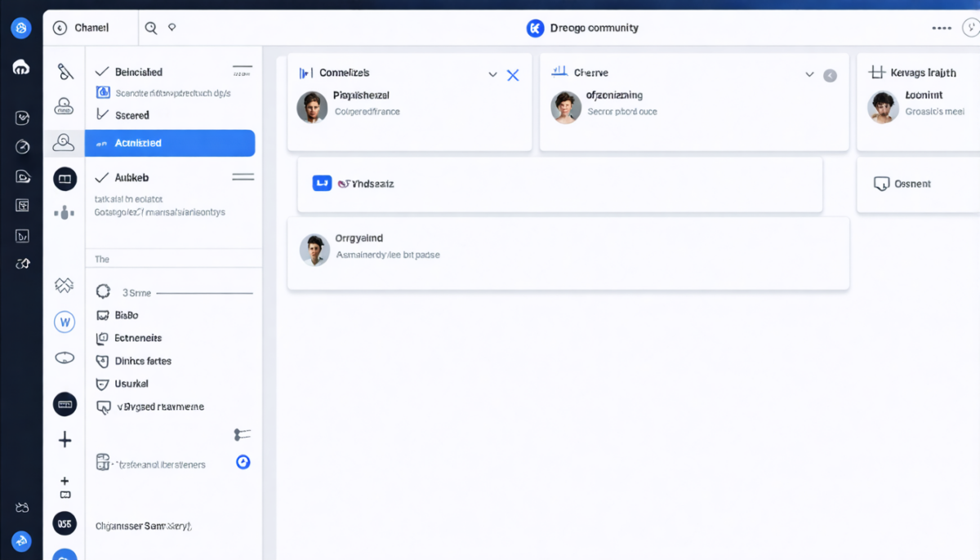
Task: Click the Cherve card avatar
Action: (x=566, y=107)
